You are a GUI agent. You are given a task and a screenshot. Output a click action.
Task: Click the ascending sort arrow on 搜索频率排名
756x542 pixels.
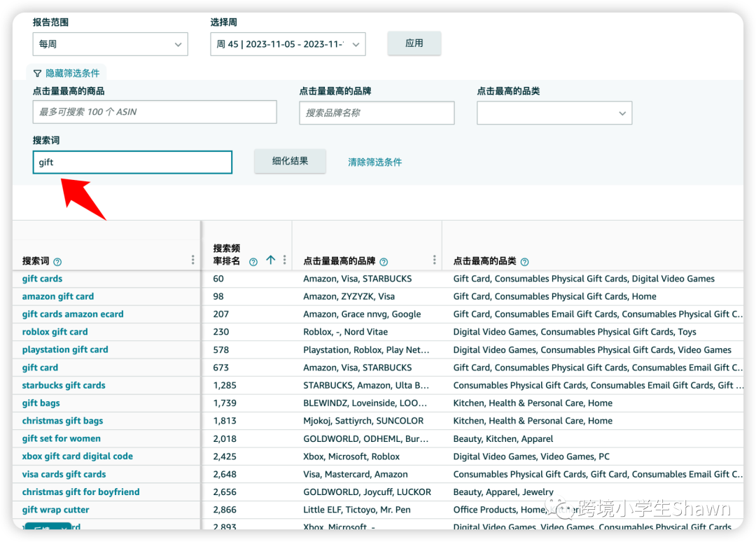coord(270,260)
